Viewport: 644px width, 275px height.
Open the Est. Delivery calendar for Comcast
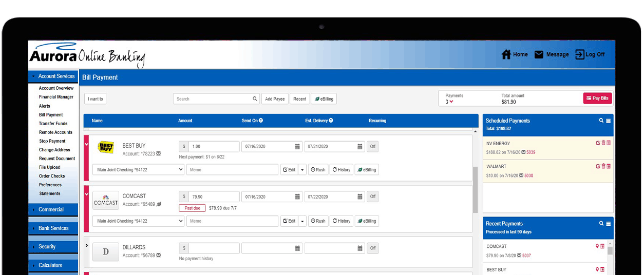(360, 197)
